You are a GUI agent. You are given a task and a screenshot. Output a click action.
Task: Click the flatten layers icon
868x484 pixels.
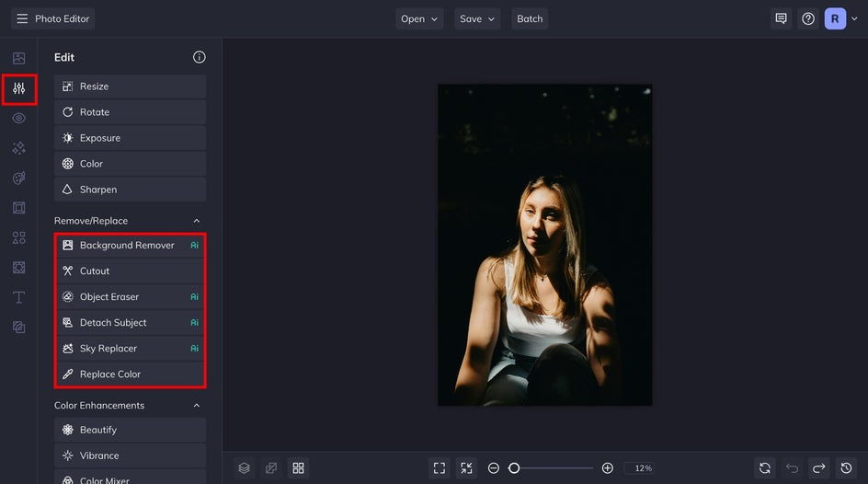[271, 468]
